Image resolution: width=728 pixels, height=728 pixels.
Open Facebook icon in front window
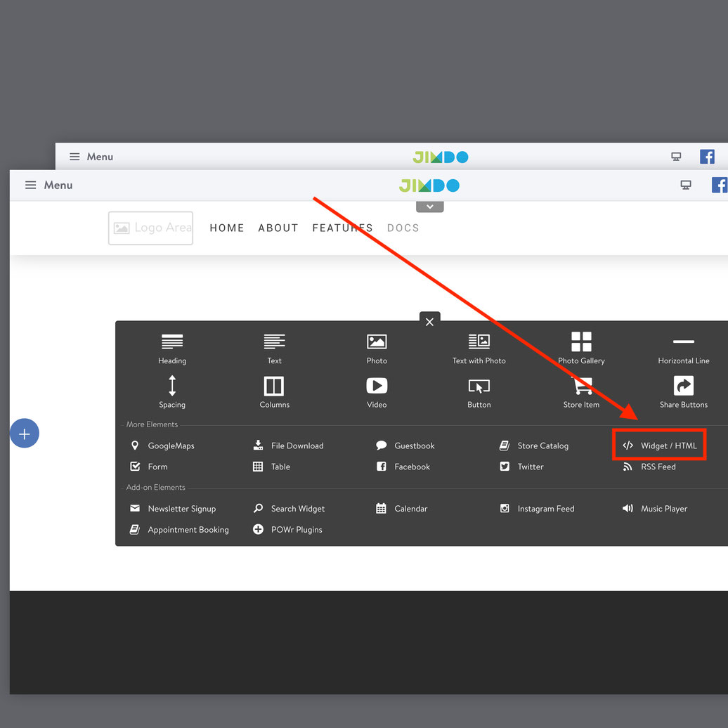click(720, 185)
